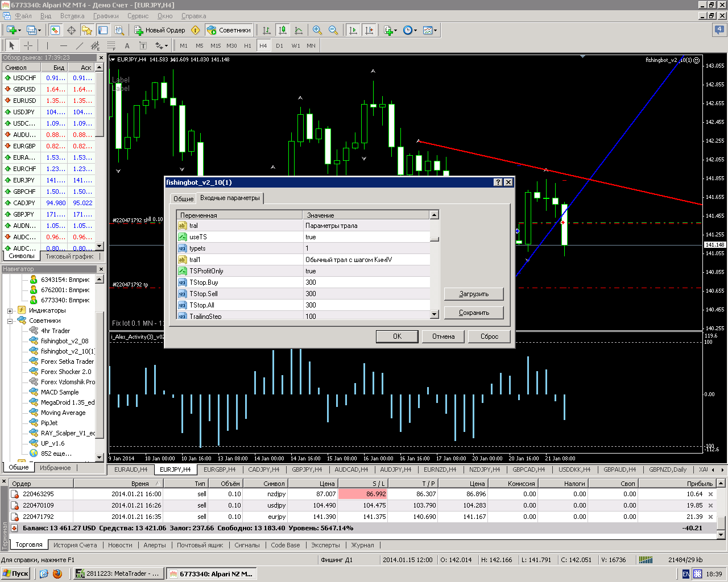The image size is (728, 582).
Task: Switch timeframe to H1
Action: coord(247,45)
